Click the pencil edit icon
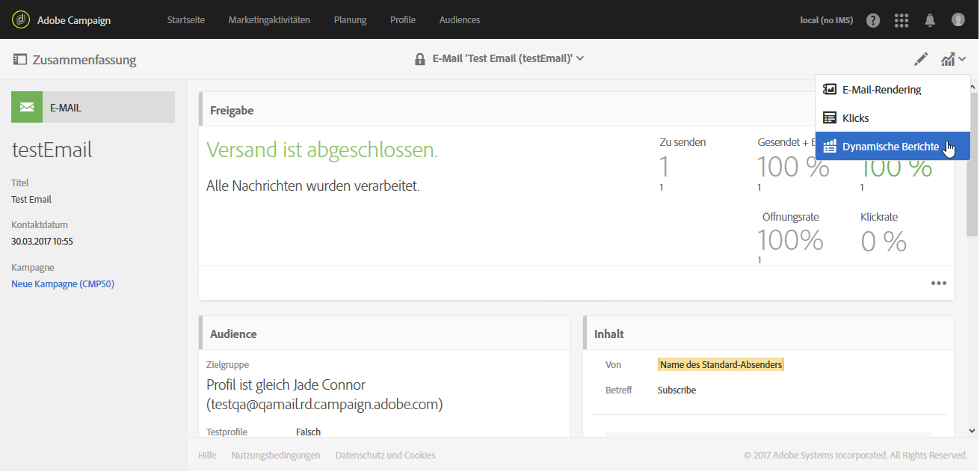The height and width of the screenshot is (472, 980). coord(921,58)
